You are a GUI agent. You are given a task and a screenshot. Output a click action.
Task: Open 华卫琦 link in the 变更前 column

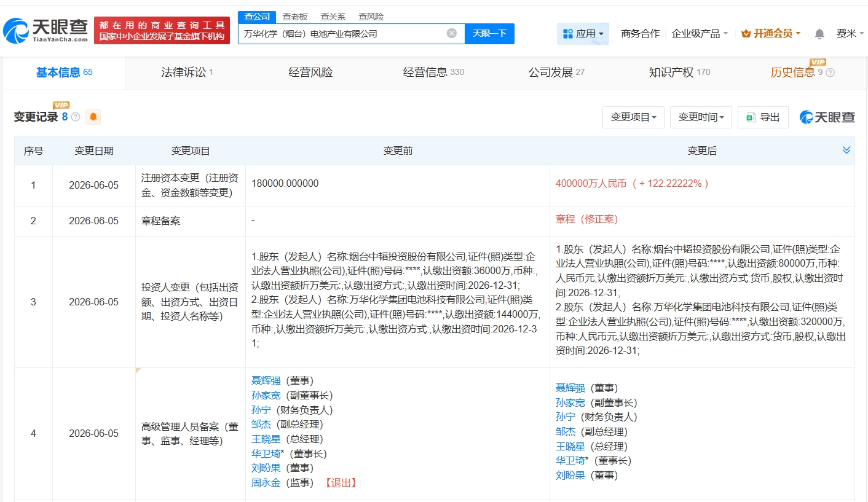(266, 454)
